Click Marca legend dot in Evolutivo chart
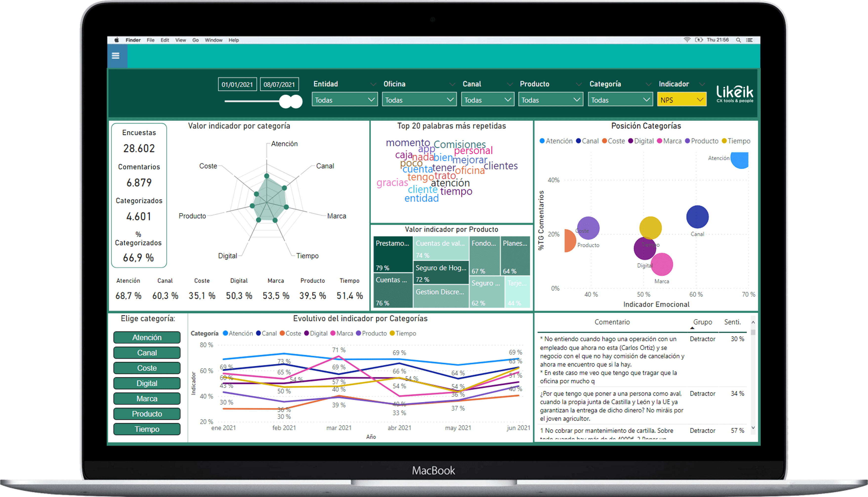Screen dimensions: 868x497 click(333, 333)
